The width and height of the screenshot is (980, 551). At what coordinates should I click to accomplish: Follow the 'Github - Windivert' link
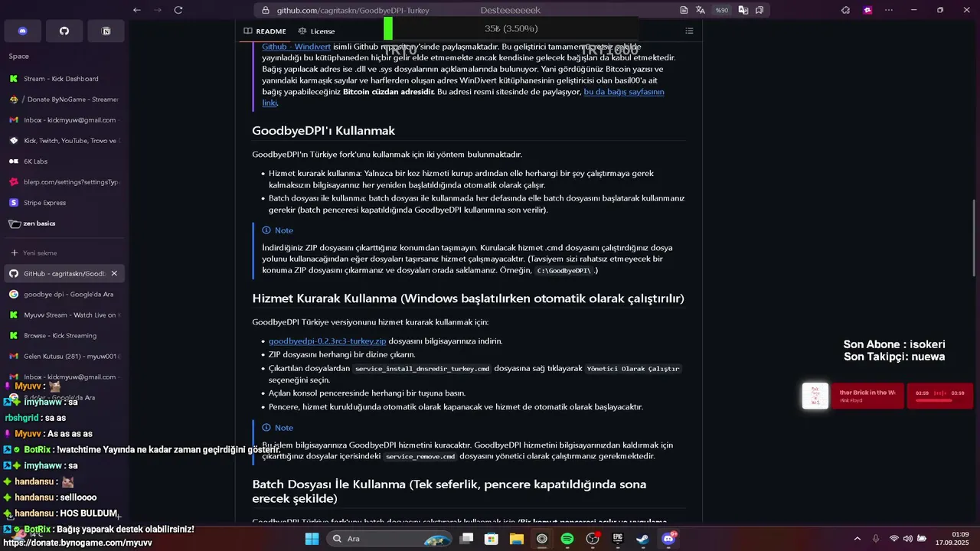point(296,47)
